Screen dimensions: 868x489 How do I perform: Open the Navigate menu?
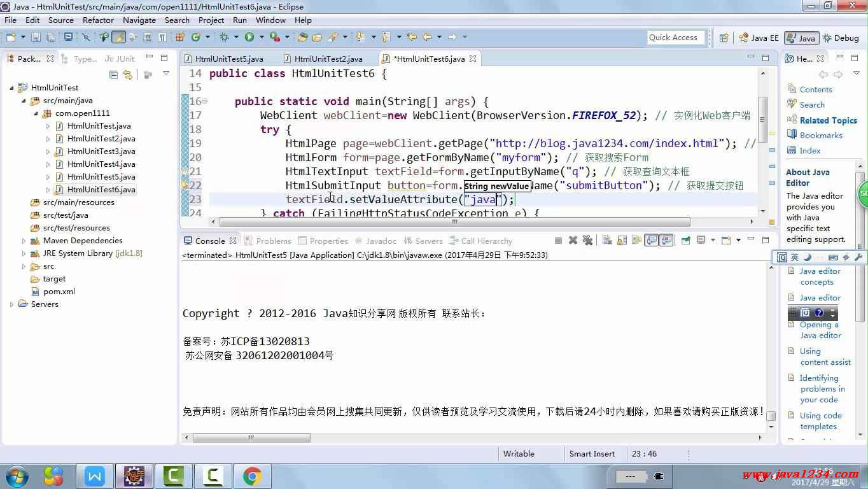139,20
